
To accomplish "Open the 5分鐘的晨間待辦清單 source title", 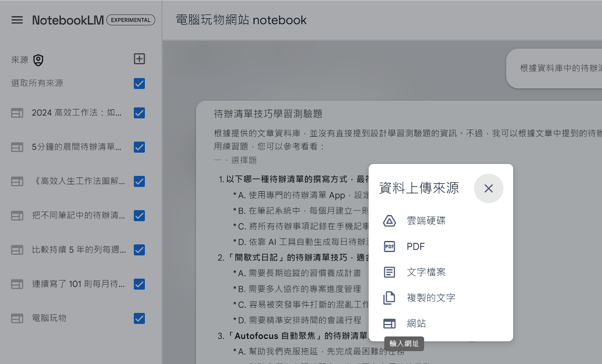I will [77, 147].
